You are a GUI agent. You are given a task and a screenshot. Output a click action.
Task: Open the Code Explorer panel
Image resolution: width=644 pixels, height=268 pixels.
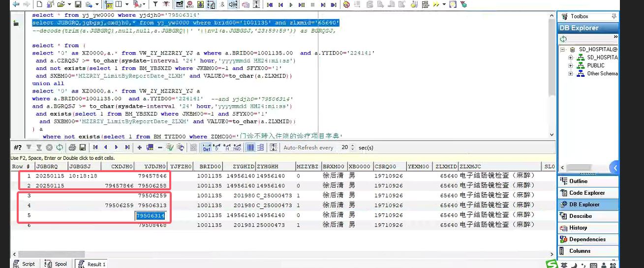tap(586, 193)
